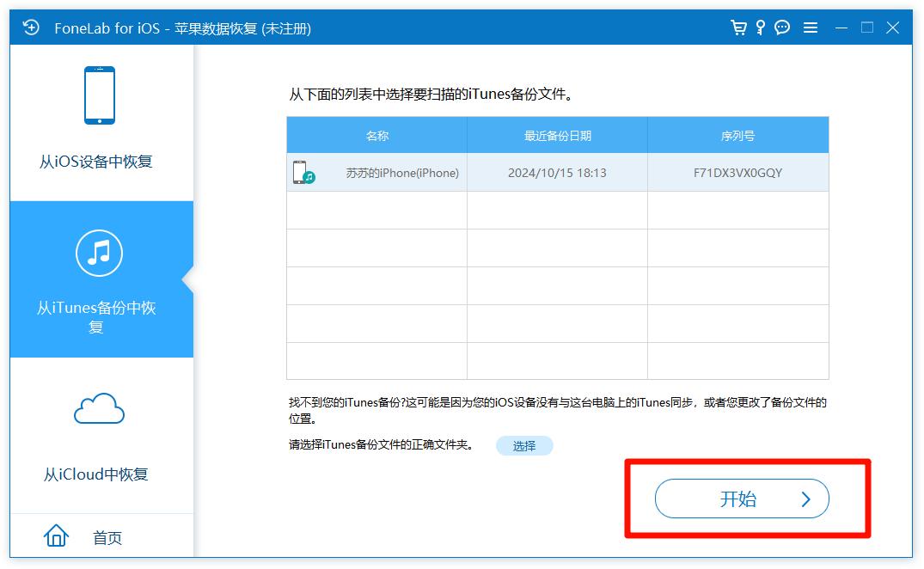Select the 苏苏的iPhone backup row
924x569 pixels.
point(557,173)
